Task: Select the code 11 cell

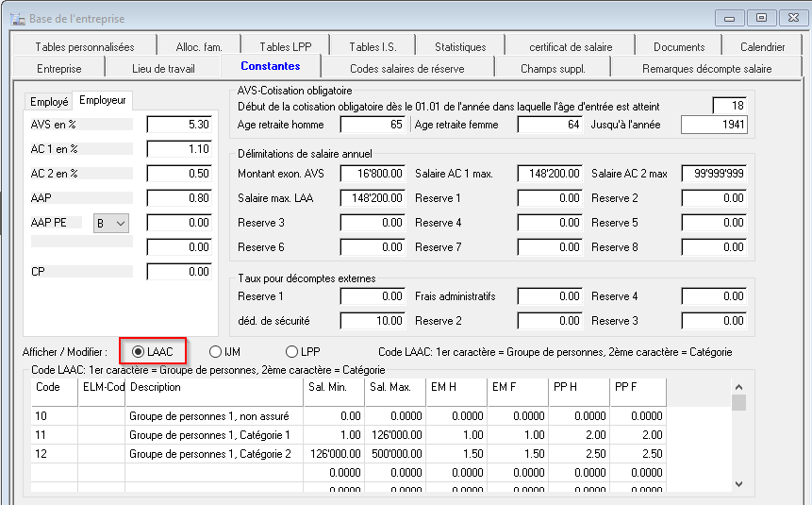Action: (55, 435)
